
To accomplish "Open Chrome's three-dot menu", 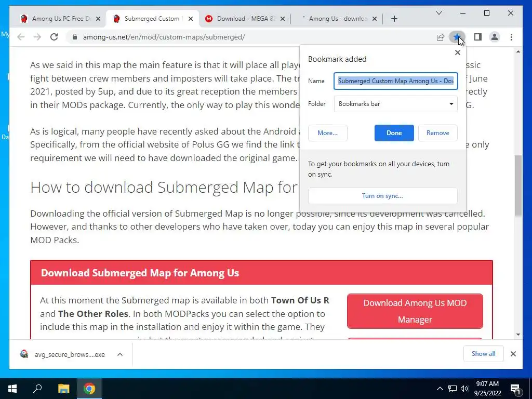I will [x=511, y=37].
